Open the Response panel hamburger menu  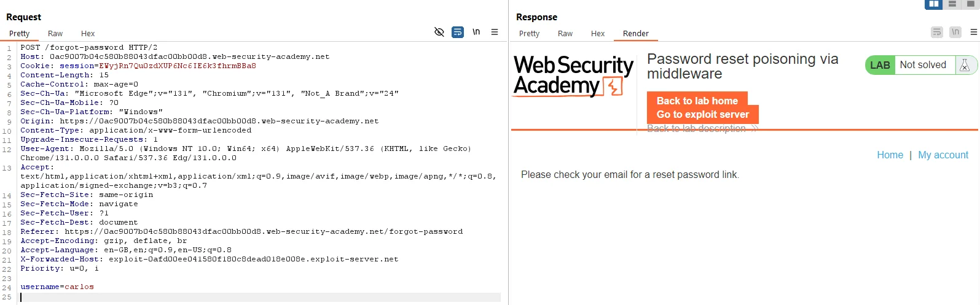coord(974,32)
